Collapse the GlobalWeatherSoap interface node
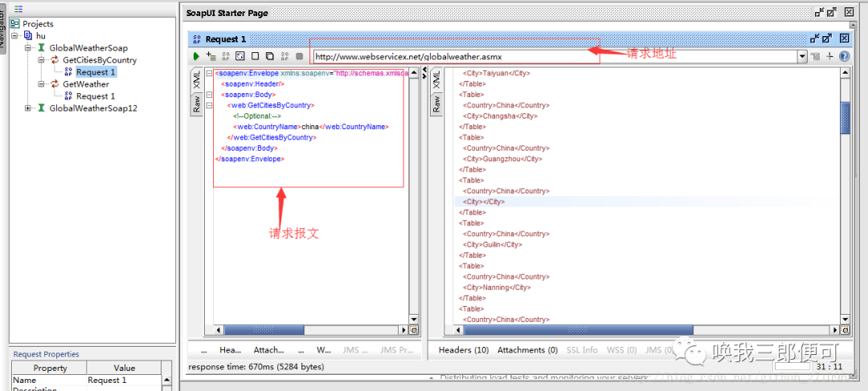 (27, 48)
